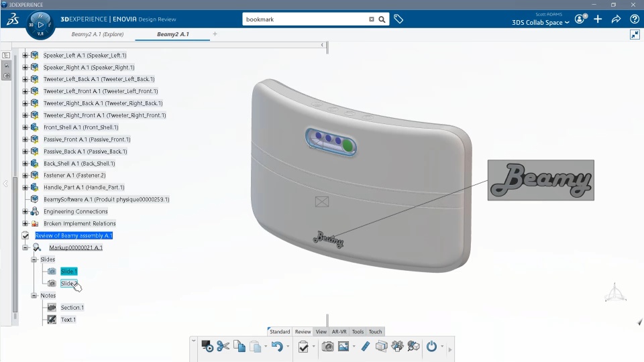The width and height of the screenshot is (644, 362).
Task: Click the plus Add icon in top bar
Action: click(598, 19)
